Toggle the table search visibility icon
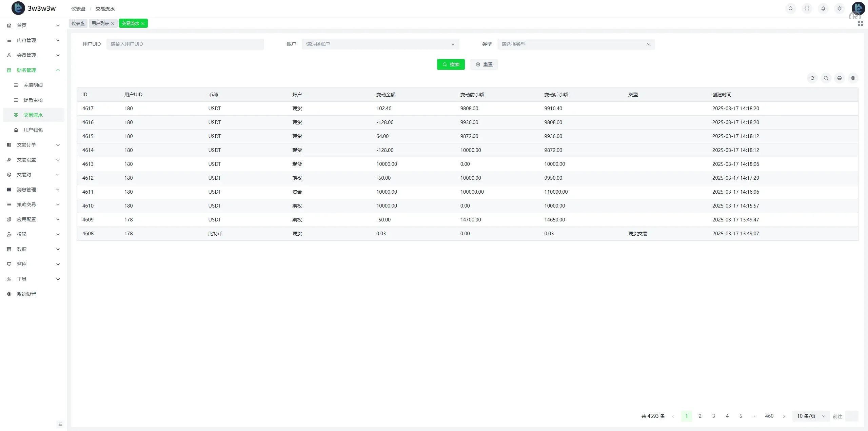Viewport: 868px width, 431px height. point(826,78)
